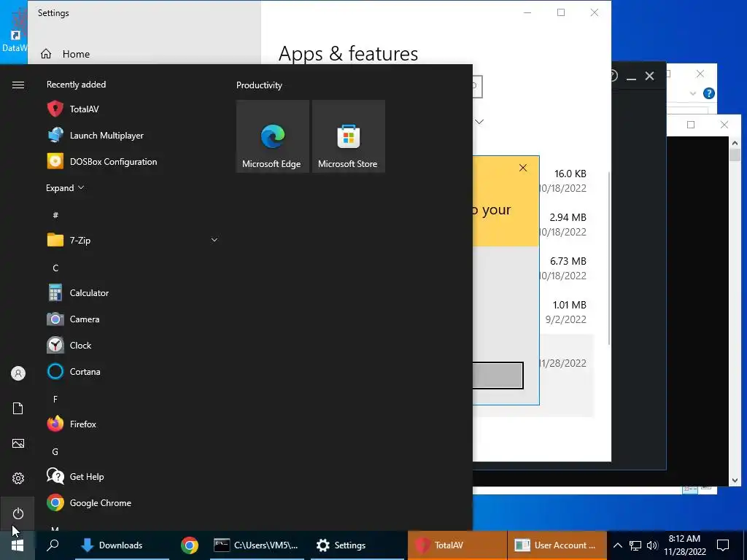Jump to the G letter header
Screen dimensions: 747x560
pyautogui.click(x=55, y=451)
